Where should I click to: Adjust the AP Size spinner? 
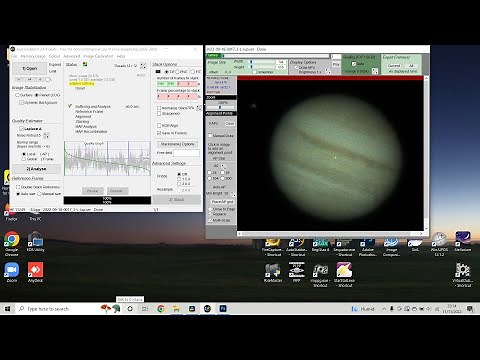click(x=223, y=166)
